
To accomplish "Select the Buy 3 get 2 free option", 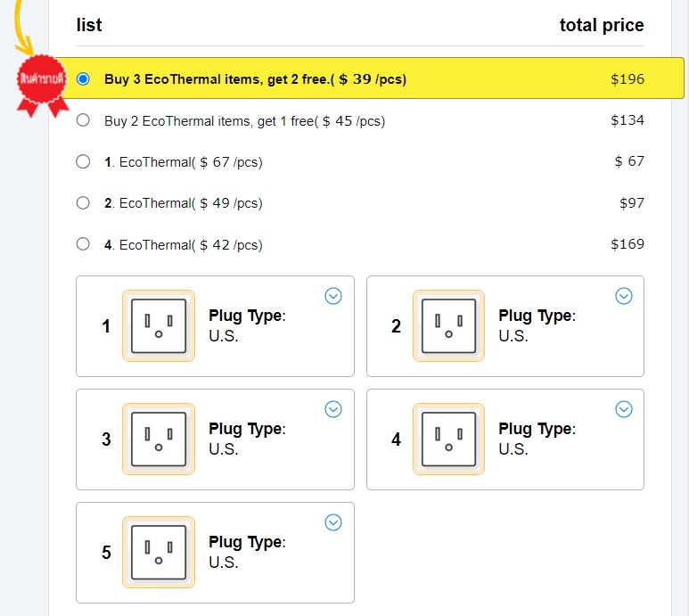I will tap(84, 78).
